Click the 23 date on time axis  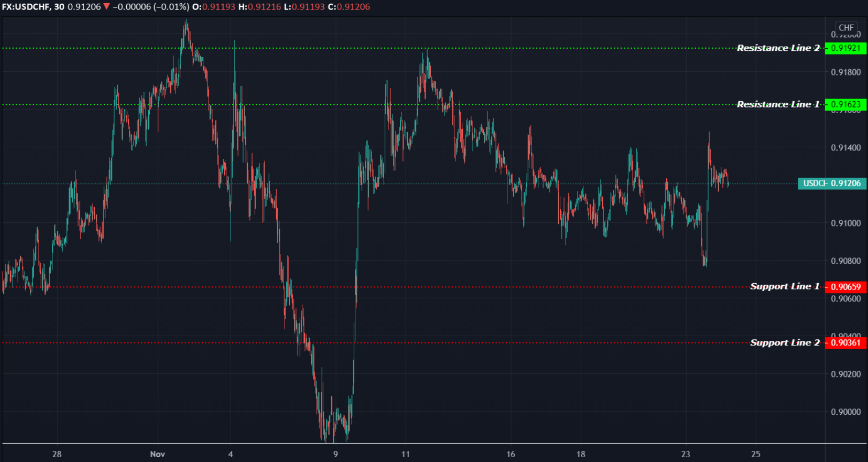point(686,454)
